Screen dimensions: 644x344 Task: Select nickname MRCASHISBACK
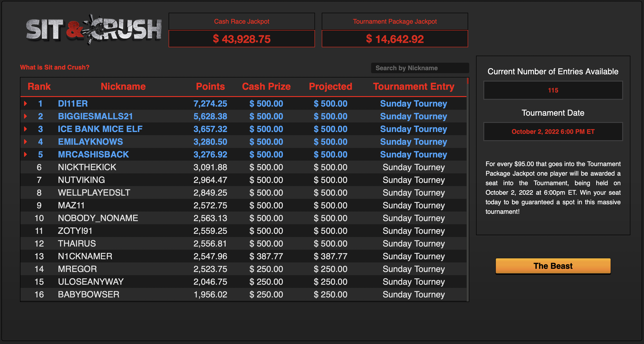(93, 155)
